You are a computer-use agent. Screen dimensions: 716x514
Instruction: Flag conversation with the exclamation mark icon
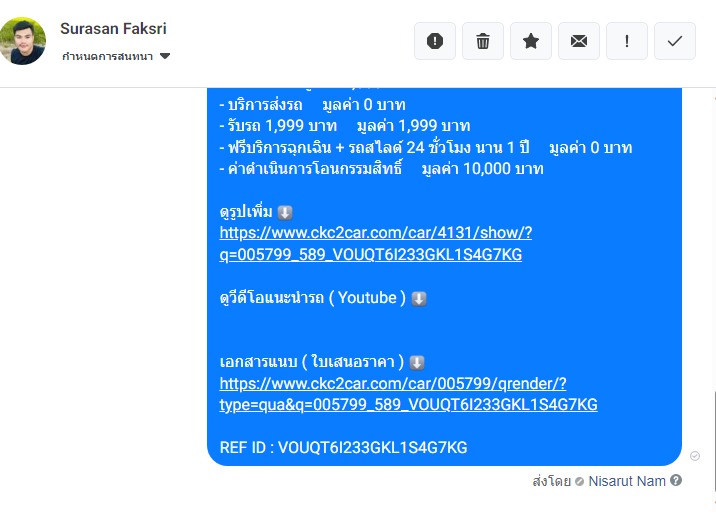[626, 41]
